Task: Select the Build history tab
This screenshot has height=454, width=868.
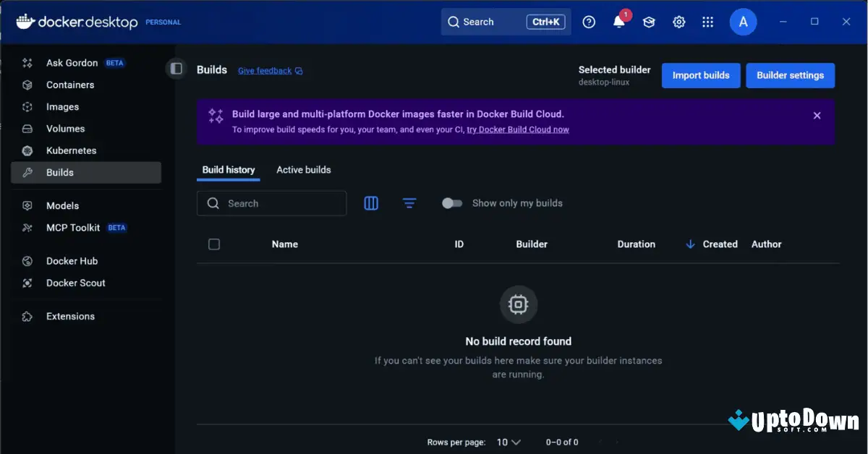Action: pos(228,169)
